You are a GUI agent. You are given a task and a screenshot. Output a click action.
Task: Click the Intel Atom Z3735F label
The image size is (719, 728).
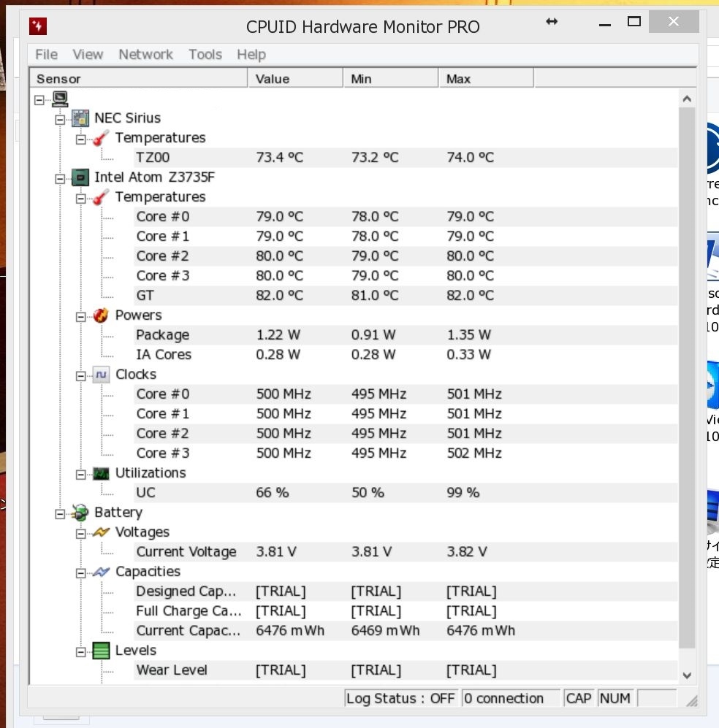pyautogui.click(x=155, y=177)
